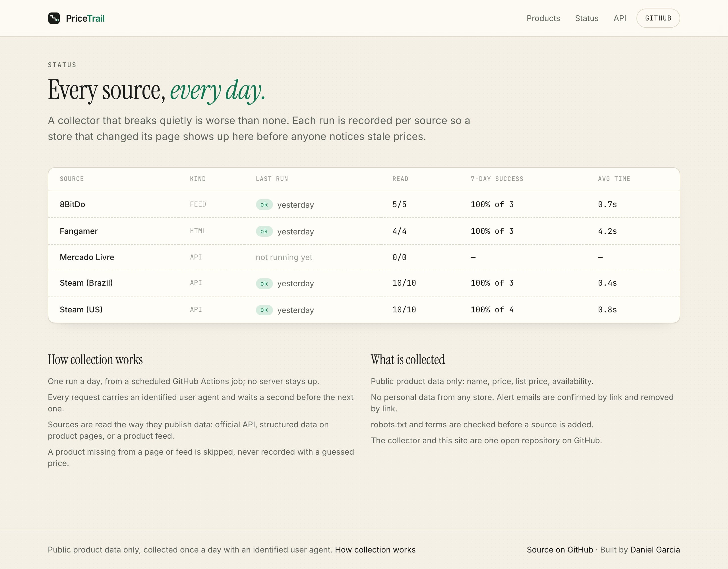Click the 'not running yet' status text

click(x=284, y=257)
